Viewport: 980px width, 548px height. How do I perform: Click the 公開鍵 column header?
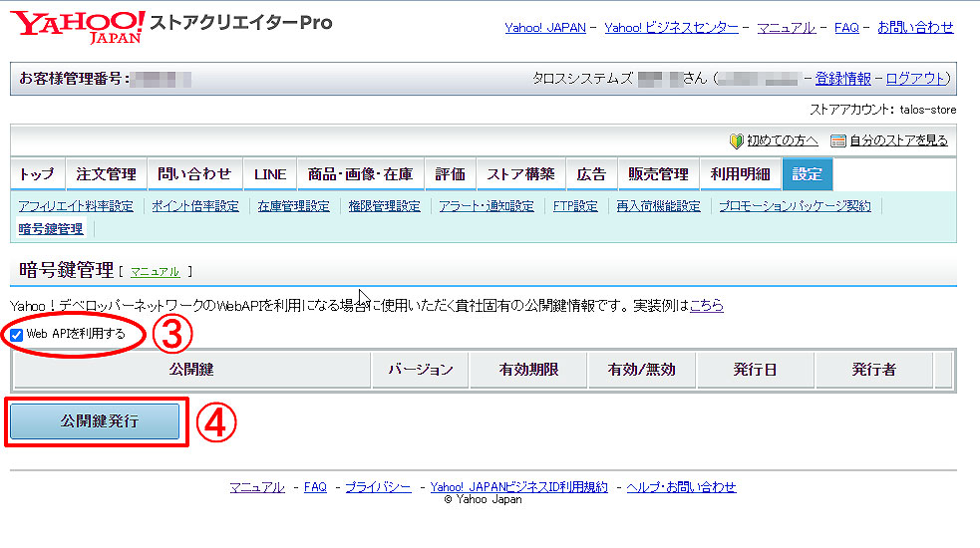coord(191,370)
